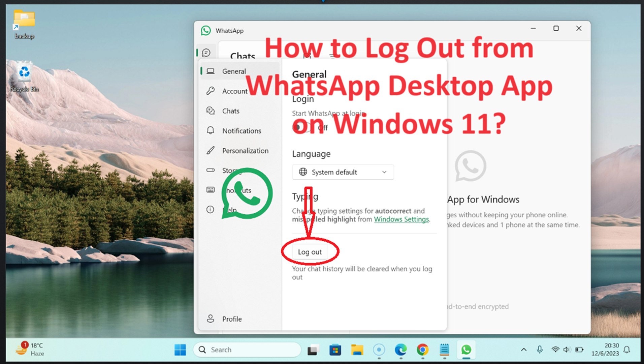The image size is (644, 364).
Task: Click the "Language" section heading
Action: click(x=311, y=154)
